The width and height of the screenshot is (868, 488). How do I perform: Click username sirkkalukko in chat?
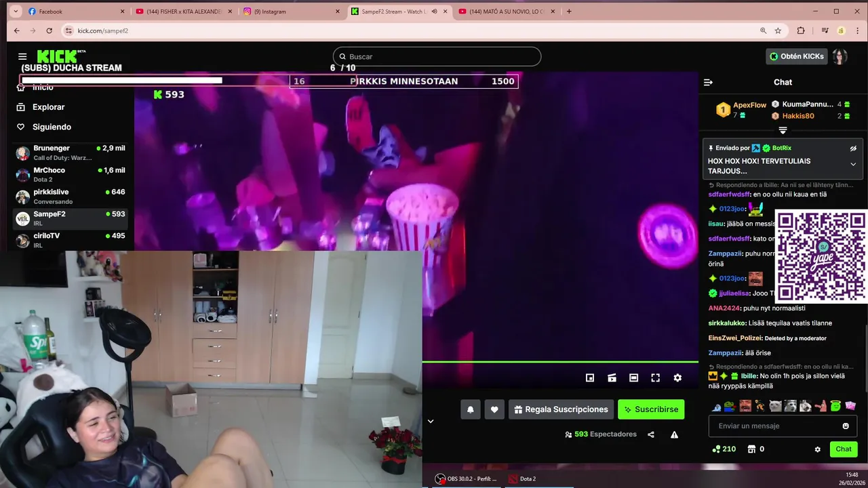click(x=728, y=323)
